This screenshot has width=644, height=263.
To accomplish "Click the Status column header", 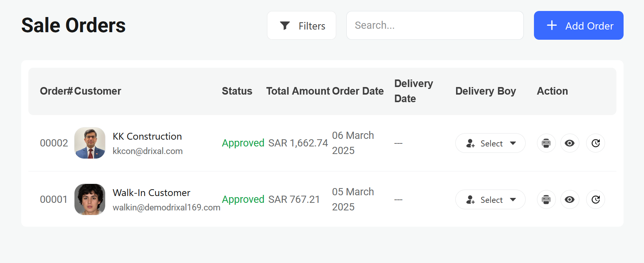I will tap(237, 91).
